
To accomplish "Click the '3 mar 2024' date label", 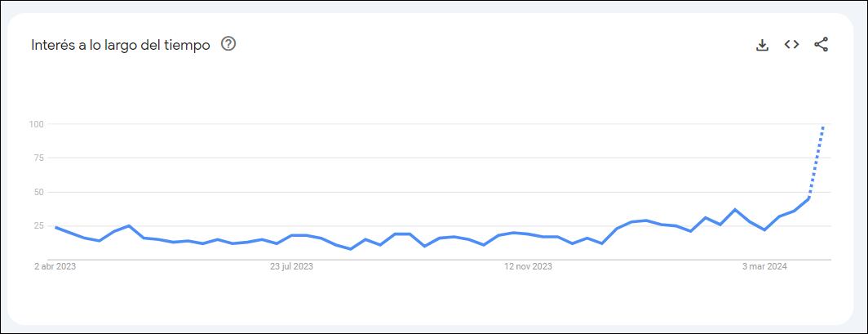I will (x=764, y=266).
